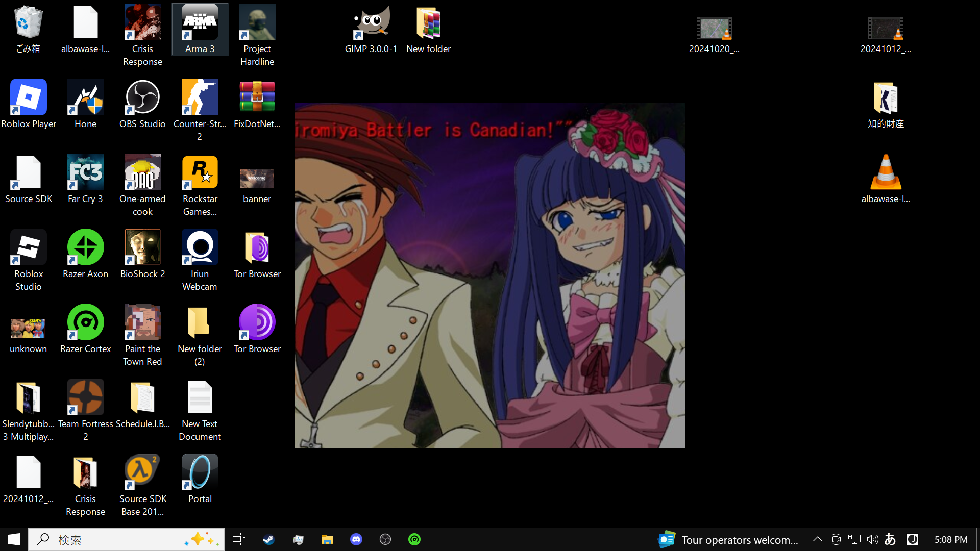The width and height of the screenshot is (980, 551).
Task: Select the Arma 3 desktop shortcut
Action: pos(200,29)
